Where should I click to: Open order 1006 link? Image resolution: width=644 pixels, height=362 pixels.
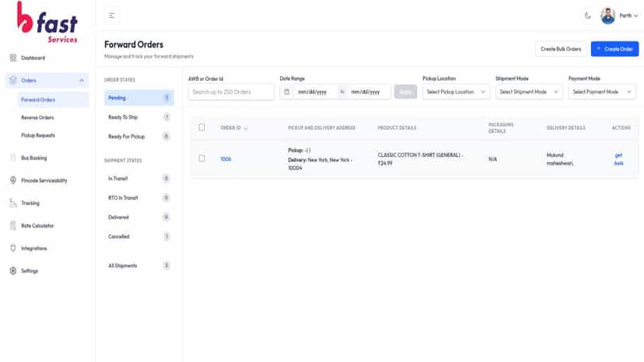226,158
